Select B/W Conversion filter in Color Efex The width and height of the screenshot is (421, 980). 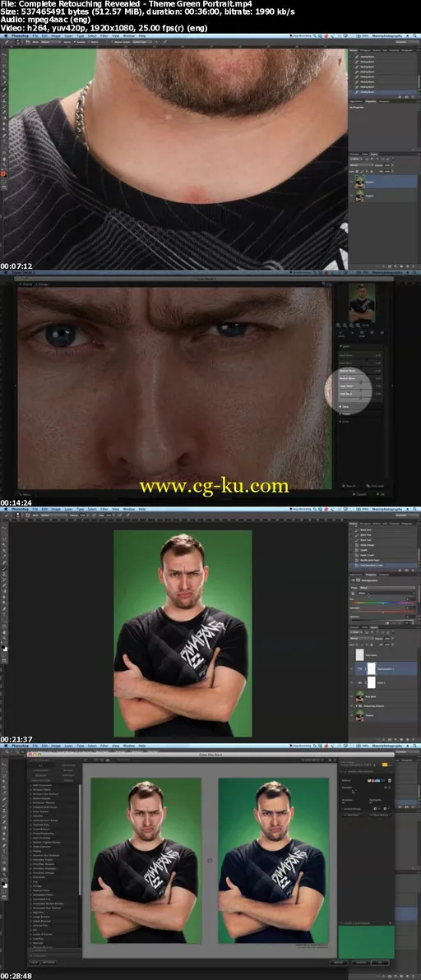click(x=43, y=786)
